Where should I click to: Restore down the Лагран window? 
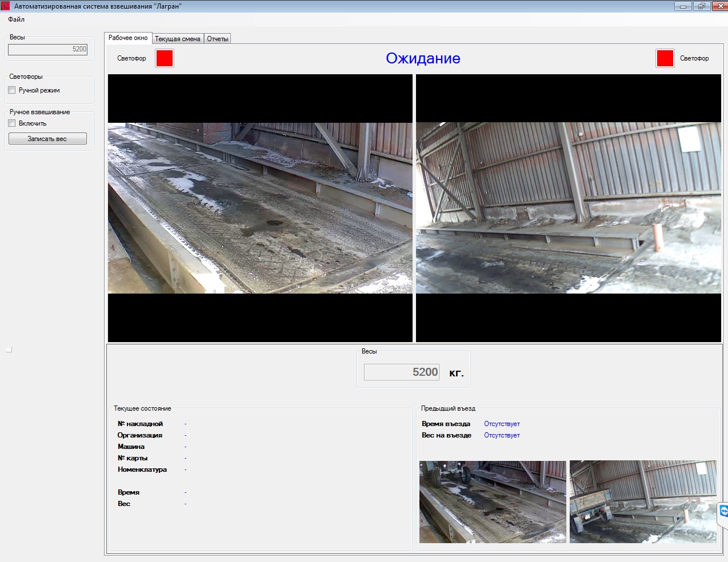tap(701, 6)
